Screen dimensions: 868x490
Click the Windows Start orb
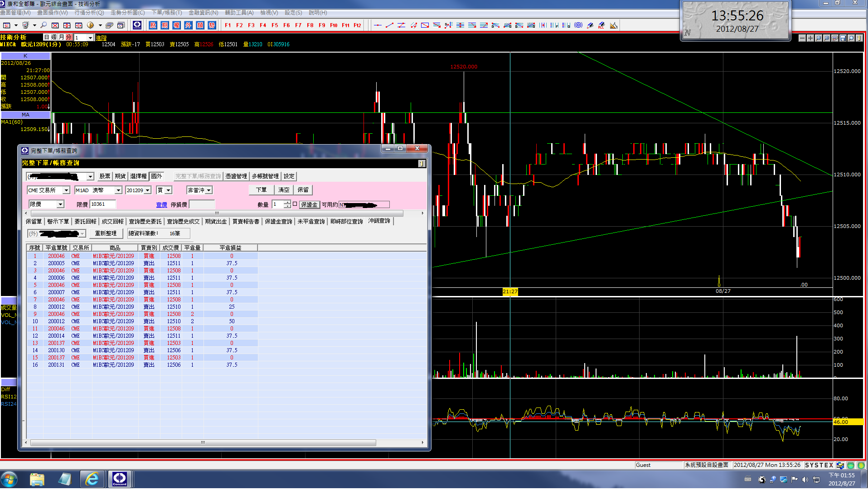[9, 479]
